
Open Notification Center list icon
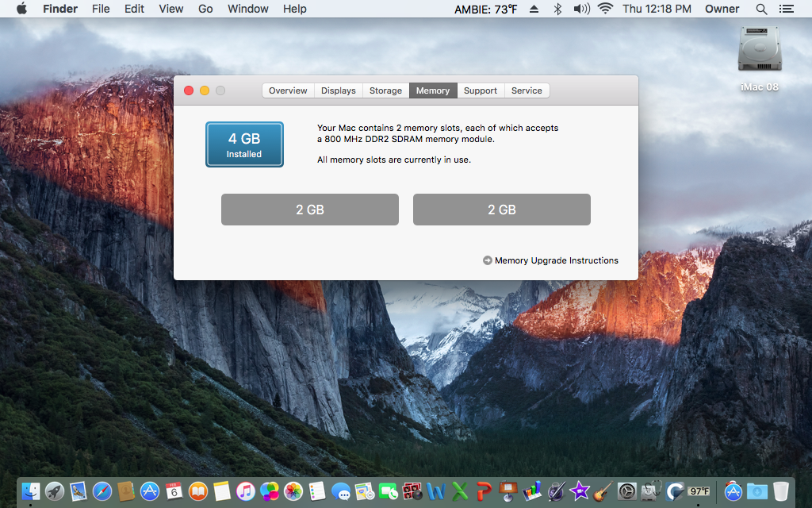click(x=787, y=9)
